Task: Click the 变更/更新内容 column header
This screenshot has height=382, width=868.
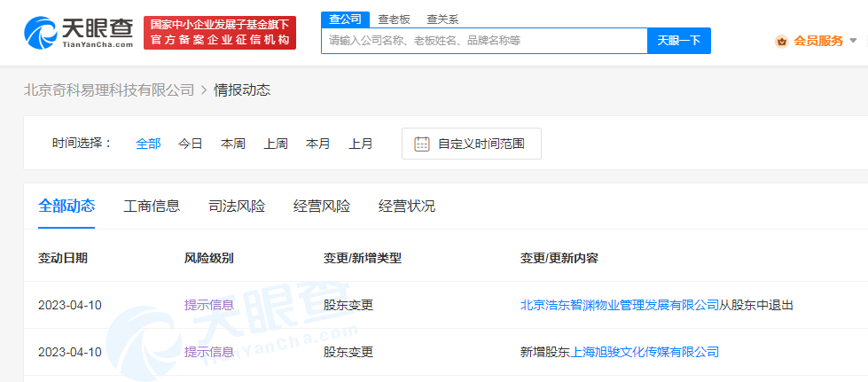Action: (x=559, y=258)
